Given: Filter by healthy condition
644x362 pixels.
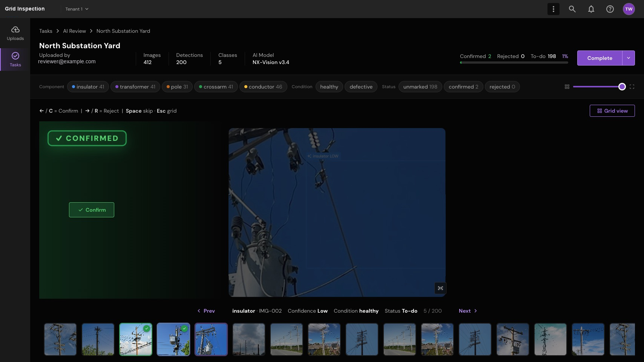Looking at the screenshot, I should pyautogui.click(x=329, y=87).
